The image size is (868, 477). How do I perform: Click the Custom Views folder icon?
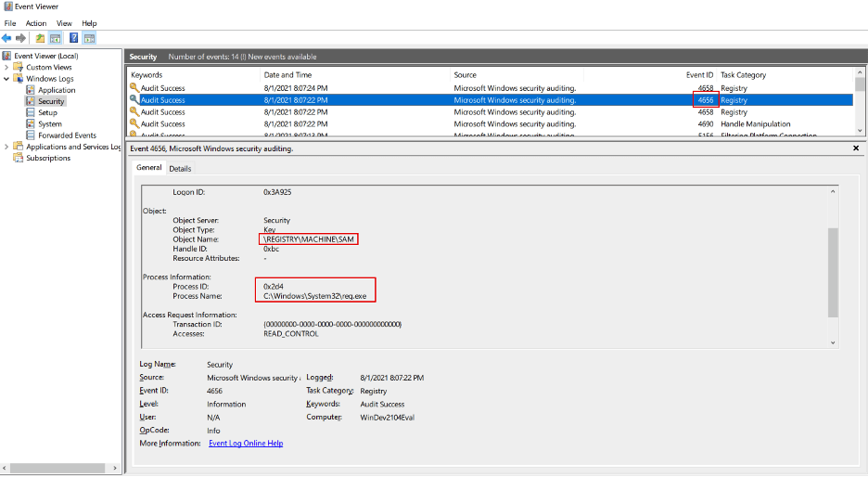(x=19, y=67)
